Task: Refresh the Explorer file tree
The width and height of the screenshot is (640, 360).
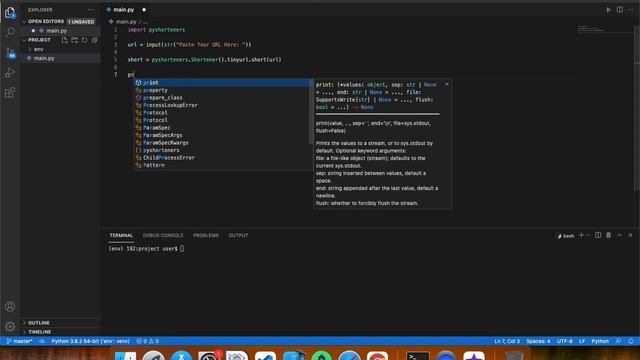Action: pyautogui.click(x=84, y=40)
